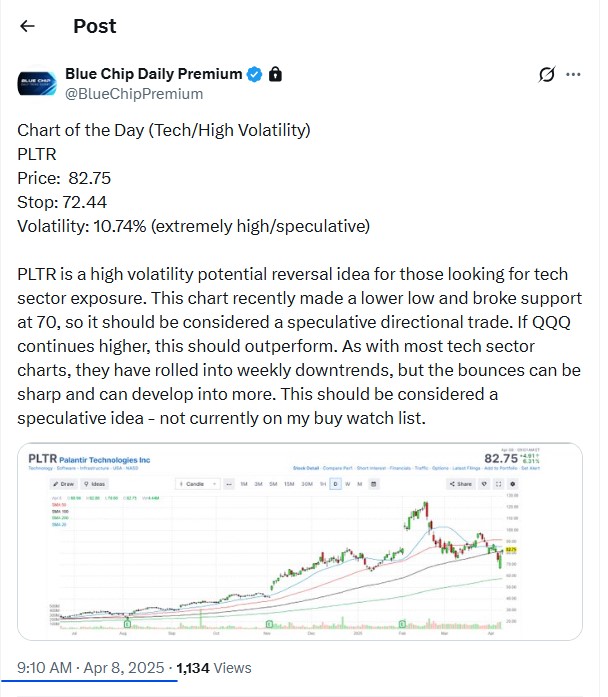Expand the Candle chart type dropdown

[x=191, y=484]
